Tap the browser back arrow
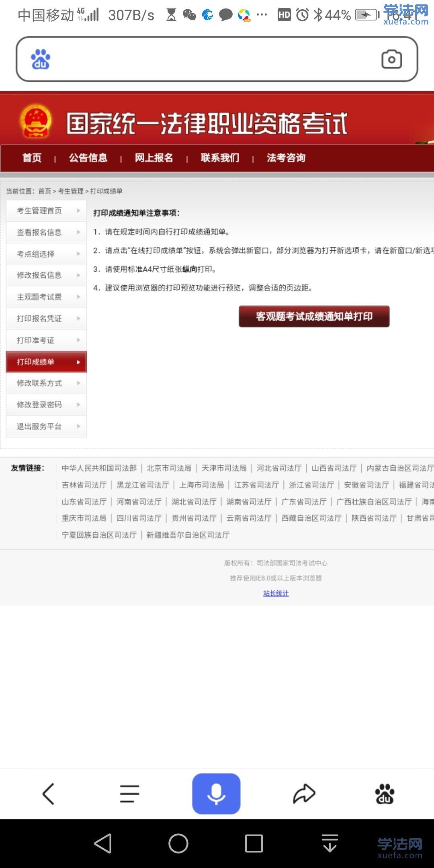This screenshot has width=434, height=868. click(x=48, y=794)
